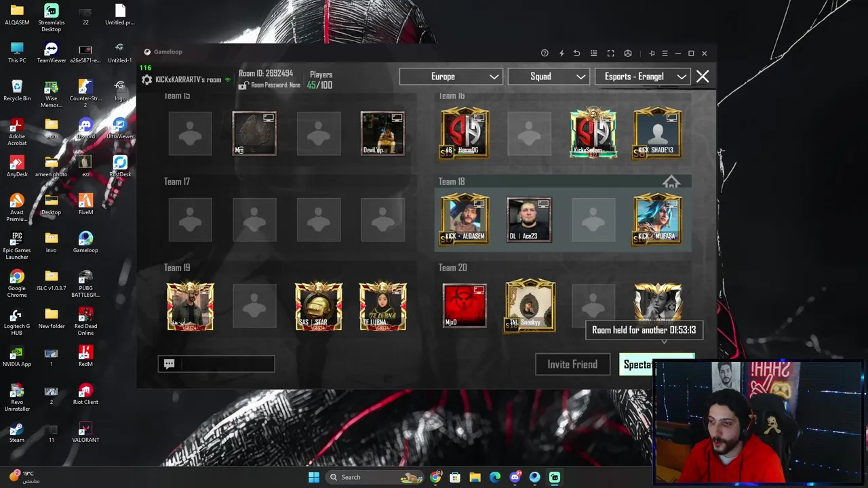Open RustDesk desktop shortcut
Image resolution: width=868 pixels, height=488 pixels.
tap(120, 166)
